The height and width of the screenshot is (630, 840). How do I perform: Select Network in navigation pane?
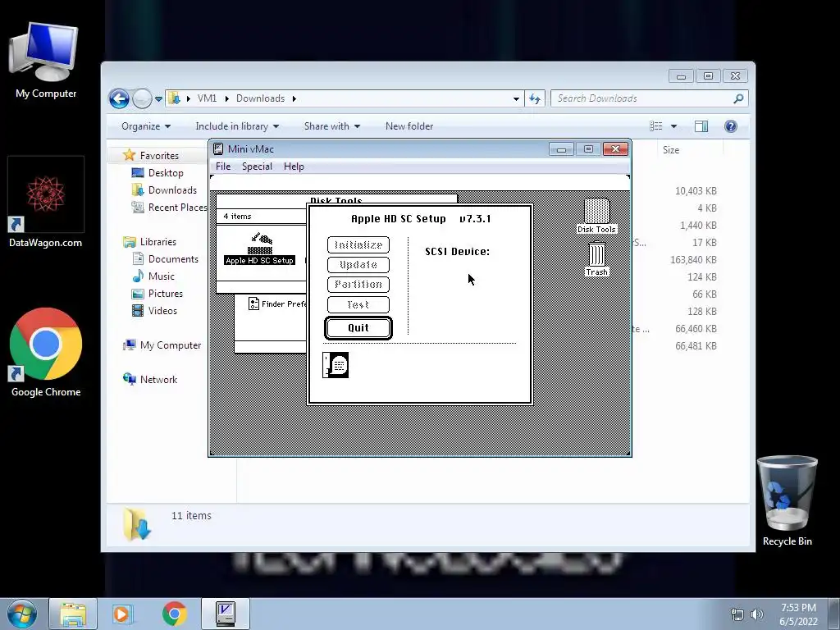click(x=158, y=379)
